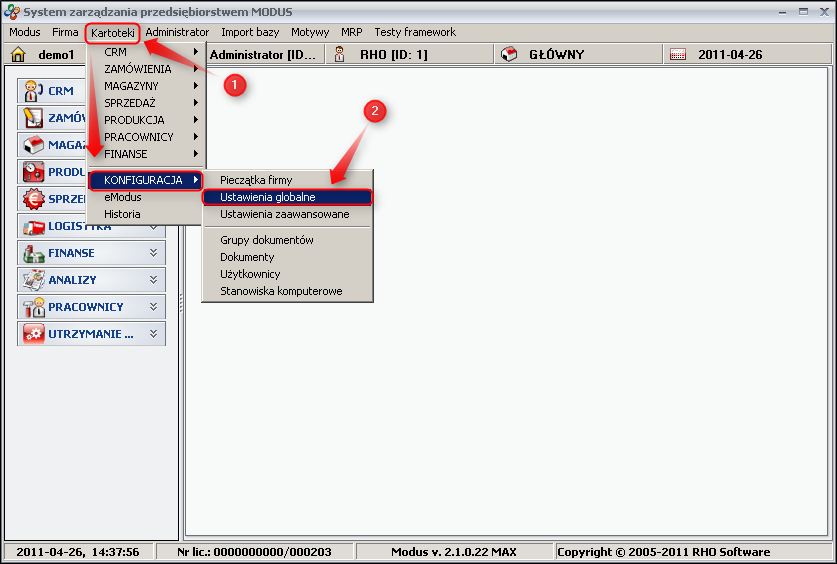The width and height of the screenshot is (837, 564).
Task: Click the PRODUKCJA red gauge icon in sidebar
Action: [33, 172]
